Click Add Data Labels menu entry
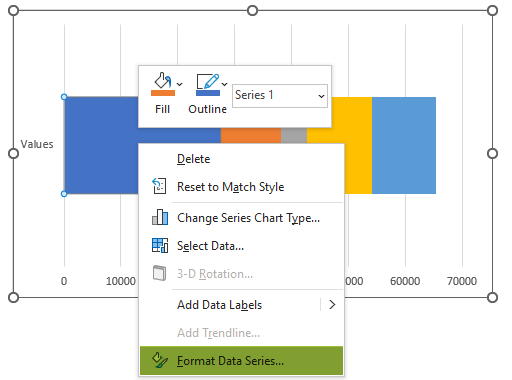 pyautogui.click(x=241, y=305)
